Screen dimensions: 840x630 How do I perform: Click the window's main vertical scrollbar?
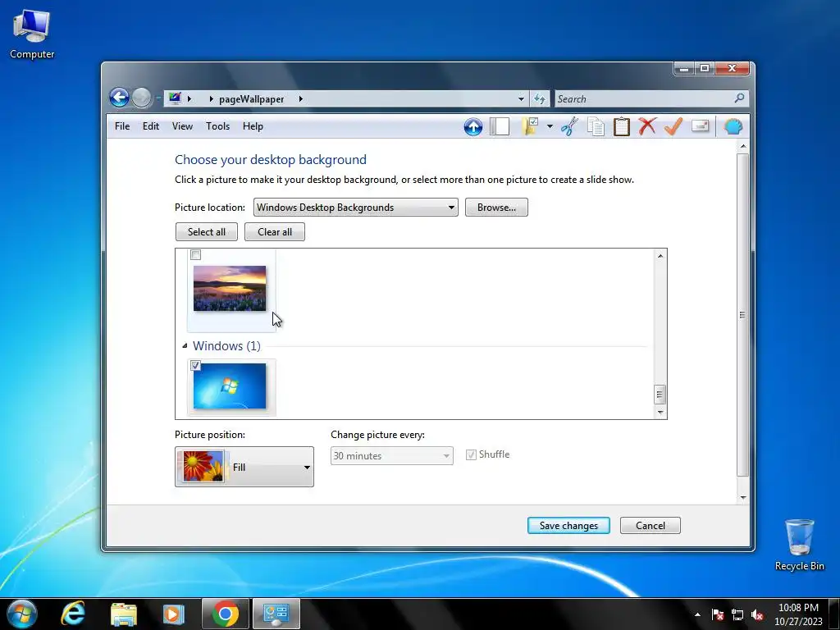point(742,315)
